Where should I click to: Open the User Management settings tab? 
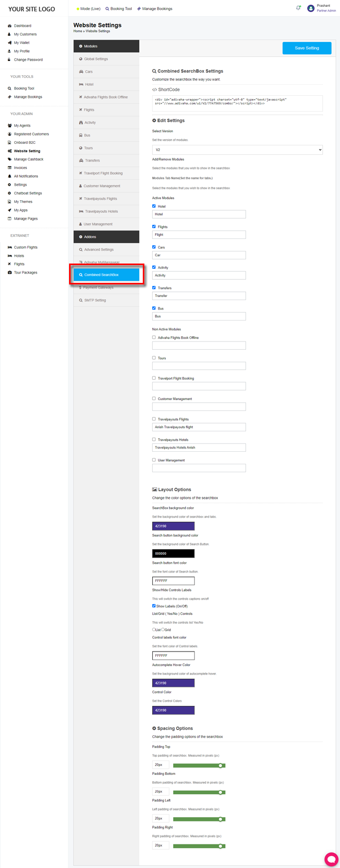tap(106, 224)
